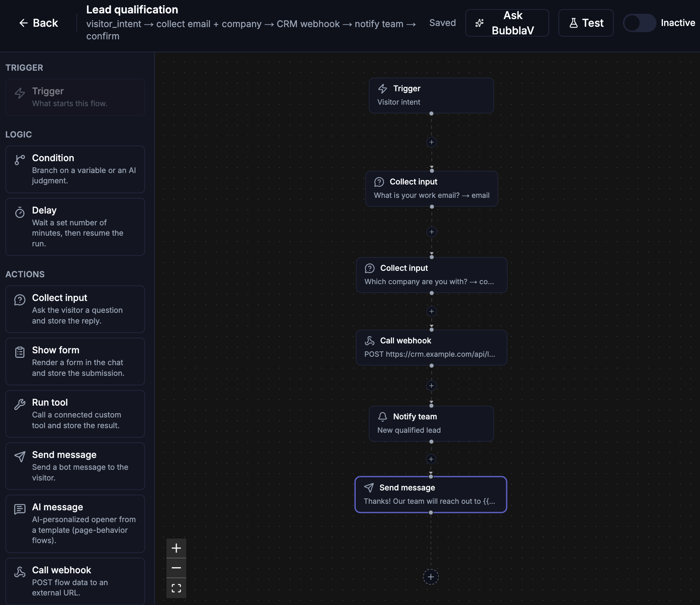Click the Back arrow button

click(38, 23)
